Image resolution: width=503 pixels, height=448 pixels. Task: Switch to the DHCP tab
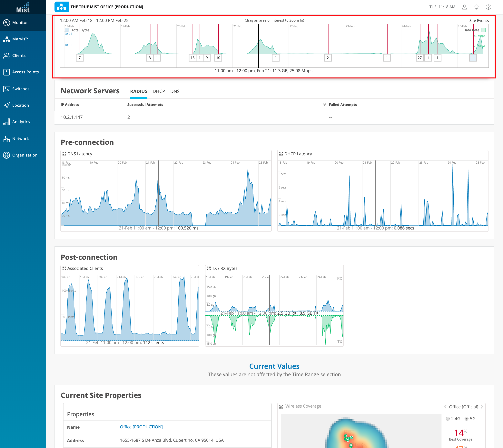[x=159, y=91]
